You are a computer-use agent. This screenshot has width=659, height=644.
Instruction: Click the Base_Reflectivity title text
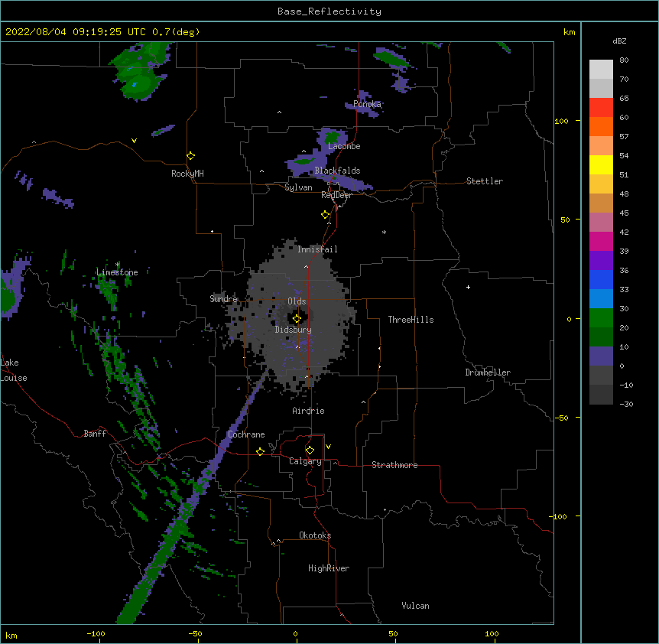pyautogui.click(x=329, y=11)
